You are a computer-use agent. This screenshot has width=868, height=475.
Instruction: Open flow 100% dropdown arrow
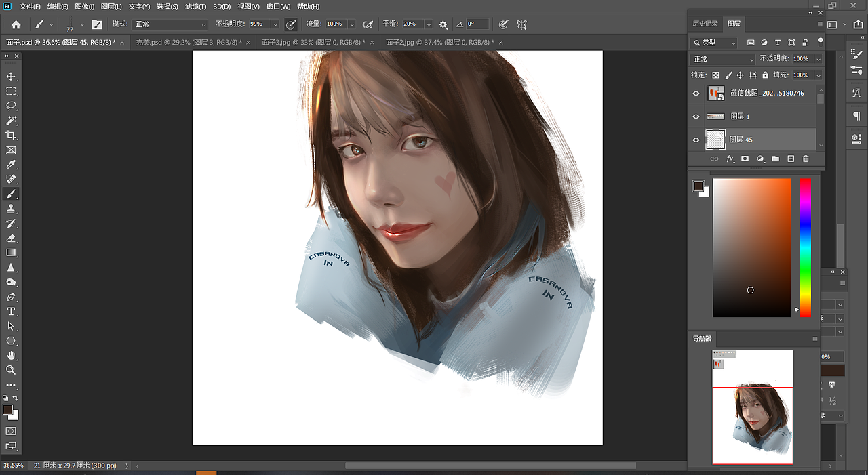tap(352, 24)
